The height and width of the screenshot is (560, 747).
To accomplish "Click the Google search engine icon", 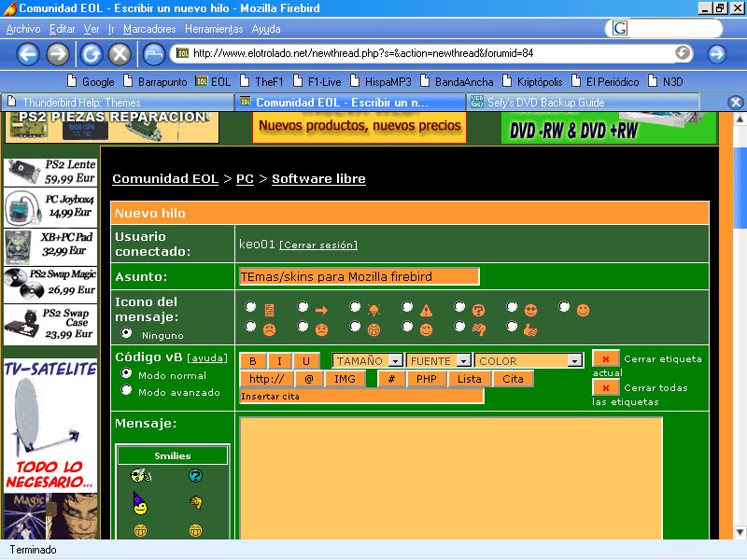I will [x=620, y=28].
